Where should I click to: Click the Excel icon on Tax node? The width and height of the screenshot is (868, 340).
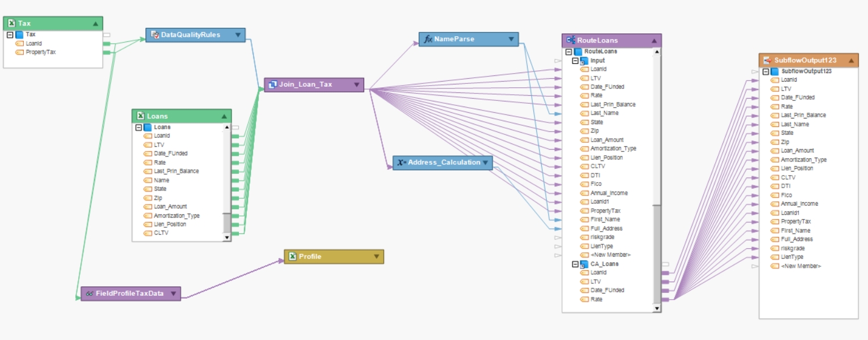[11, 23]
